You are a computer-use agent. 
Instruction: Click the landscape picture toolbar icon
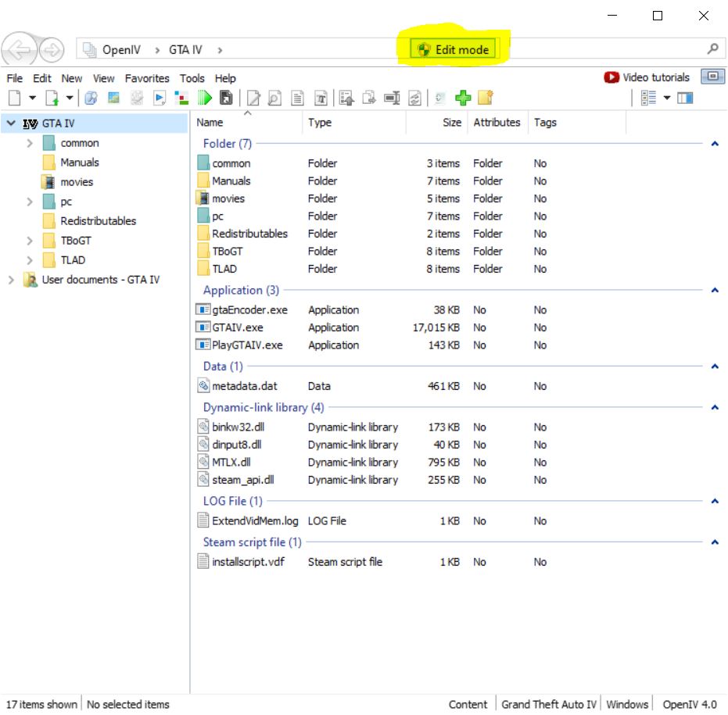point(113,98)
